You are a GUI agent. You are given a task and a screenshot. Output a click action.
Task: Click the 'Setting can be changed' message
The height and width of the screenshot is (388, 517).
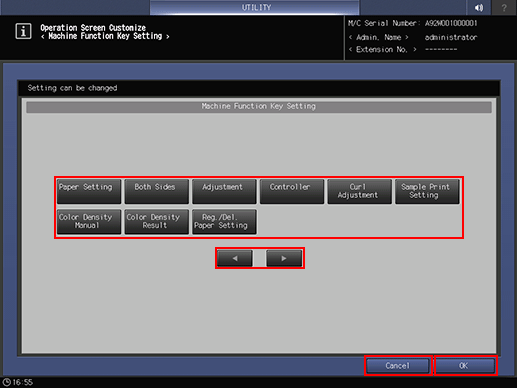point(72,88)
